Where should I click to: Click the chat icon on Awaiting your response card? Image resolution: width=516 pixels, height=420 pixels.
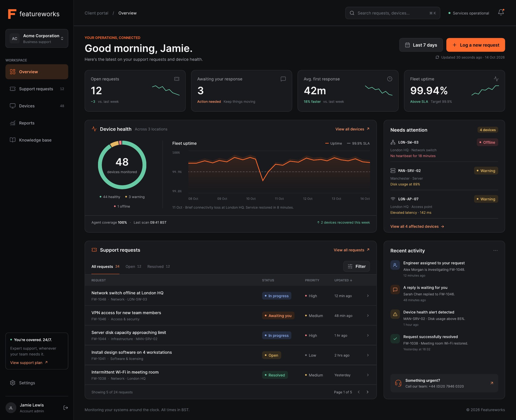point(283,79)
